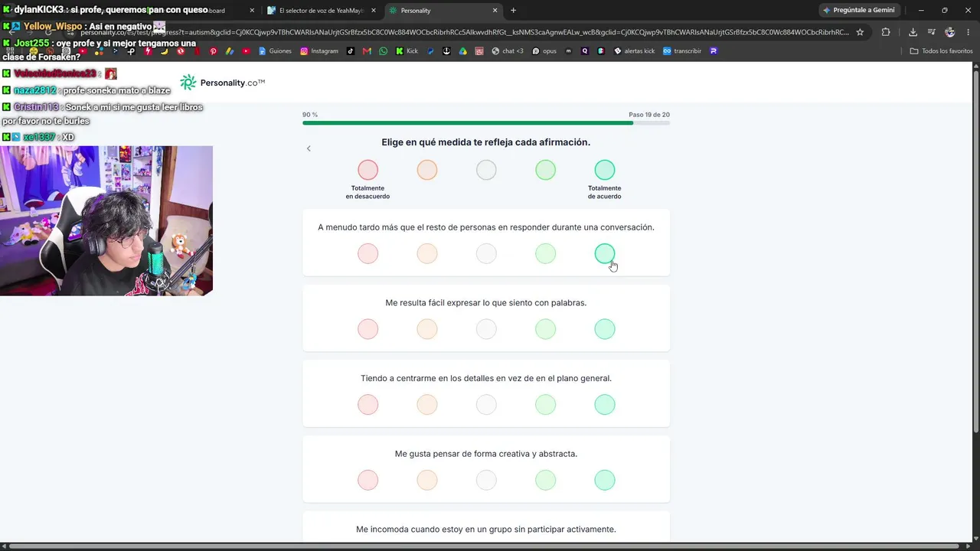The height and width of the screenshot is (551, 980).
Task: Select neutral for 'tardo más... en responder'
Action: coord(486,253)
